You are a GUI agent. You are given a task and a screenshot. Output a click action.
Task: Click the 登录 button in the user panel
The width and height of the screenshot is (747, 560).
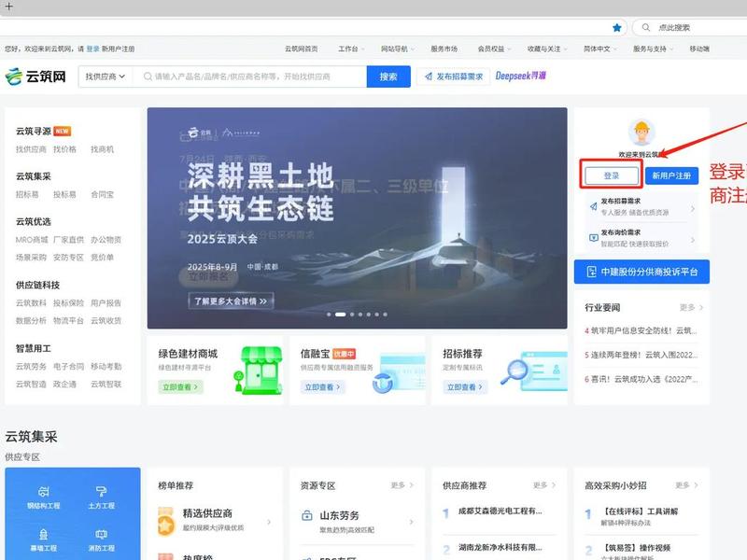click(x=612, y=175)
